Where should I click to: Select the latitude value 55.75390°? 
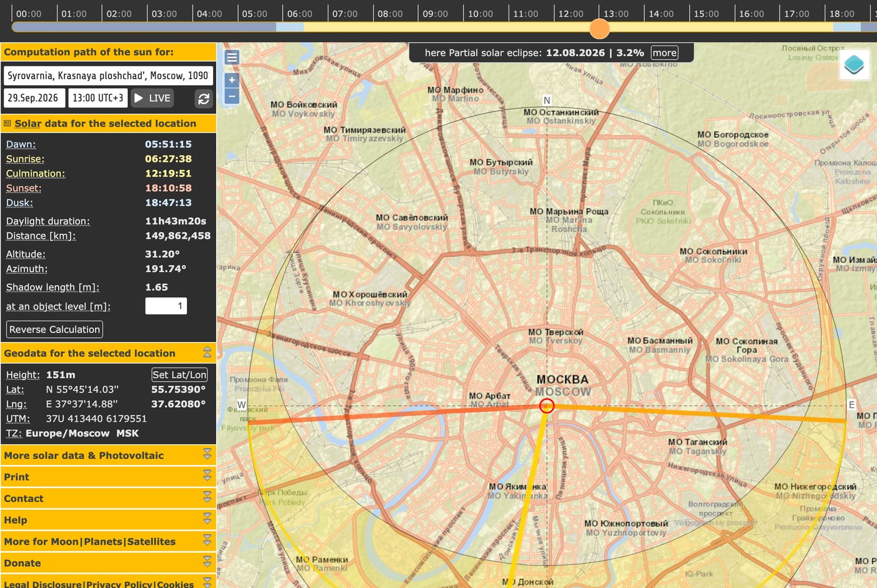[x=178, y=390]
